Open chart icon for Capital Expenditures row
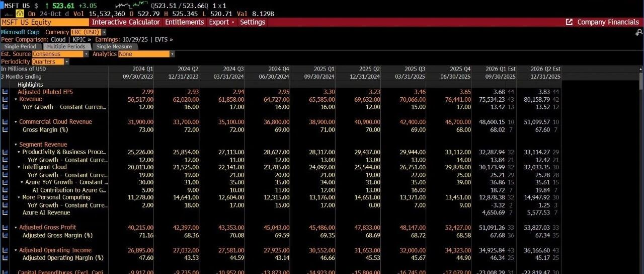 pos(5,271)
